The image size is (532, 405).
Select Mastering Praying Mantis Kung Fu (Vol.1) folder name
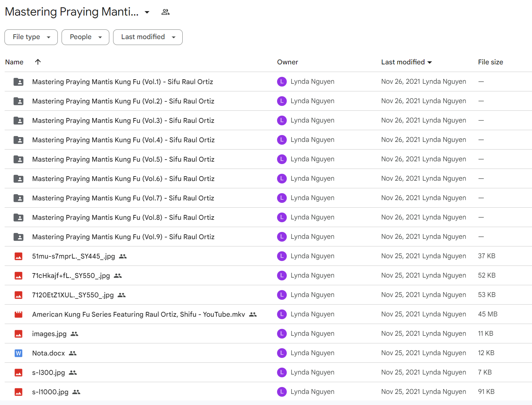pos(122,82)
